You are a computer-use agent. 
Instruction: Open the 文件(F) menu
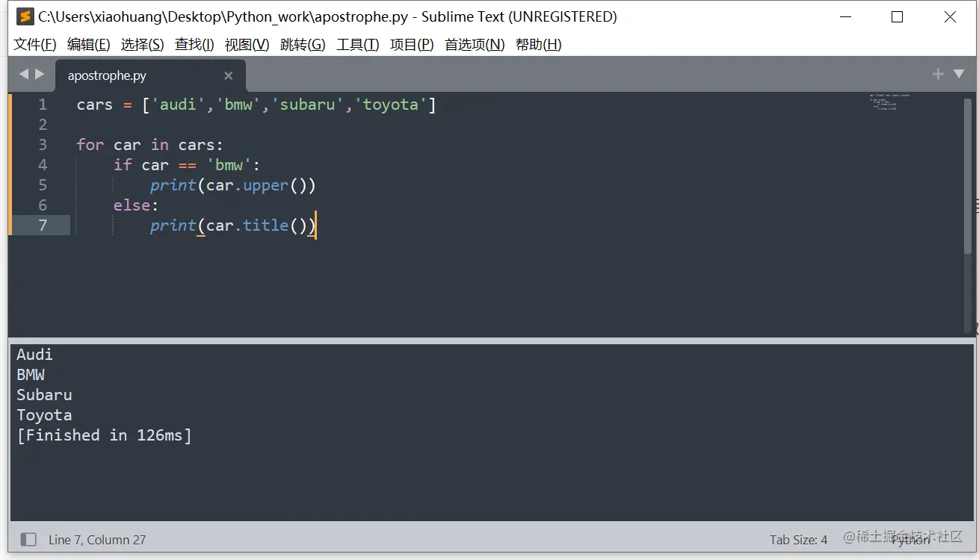click(34, 45)
